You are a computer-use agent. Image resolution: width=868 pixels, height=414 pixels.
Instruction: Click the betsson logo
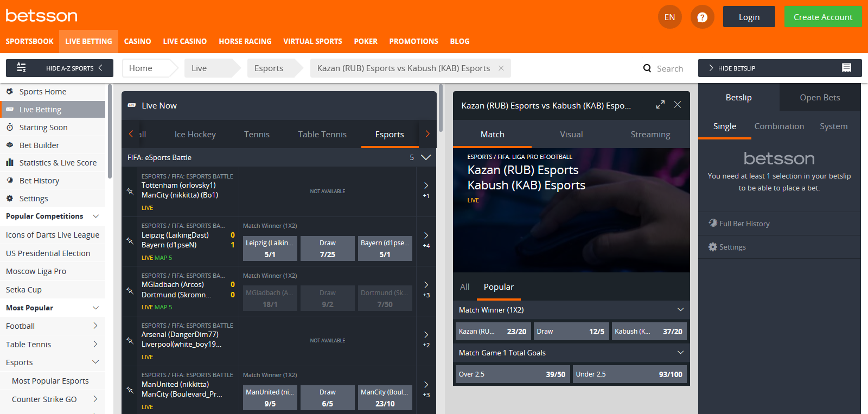pyautogui.click(x=41, y=16)
